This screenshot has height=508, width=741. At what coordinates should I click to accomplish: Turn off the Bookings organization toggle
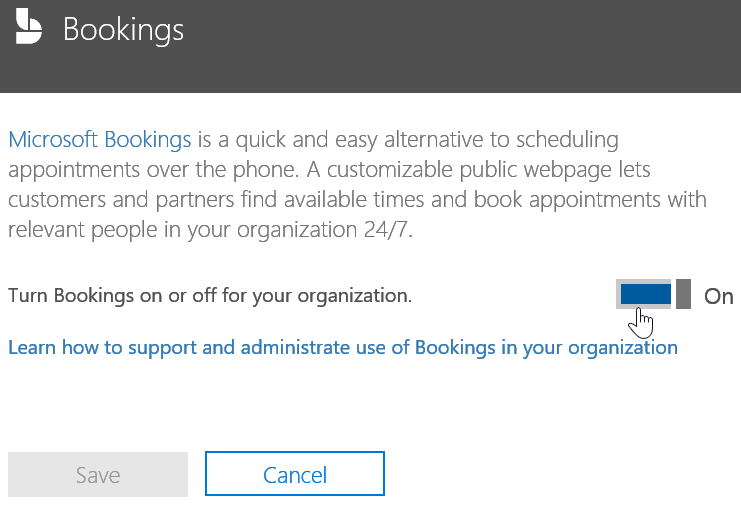(654, 294)
